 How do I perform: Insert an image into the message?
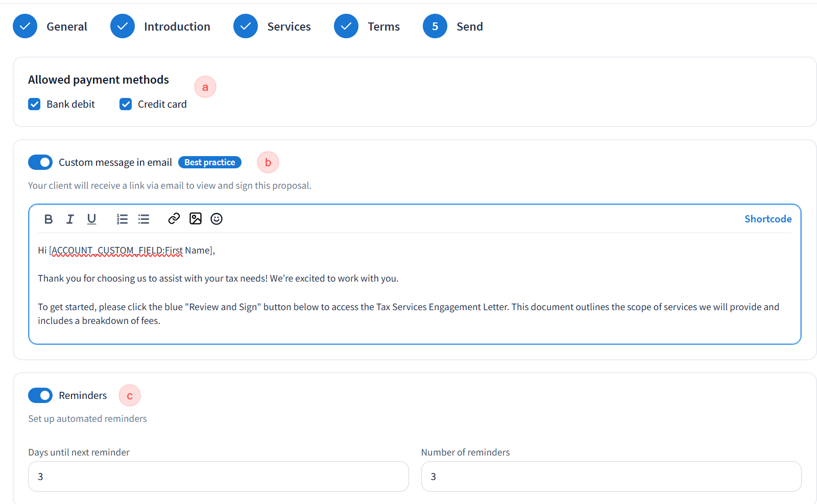pos(196,218)
